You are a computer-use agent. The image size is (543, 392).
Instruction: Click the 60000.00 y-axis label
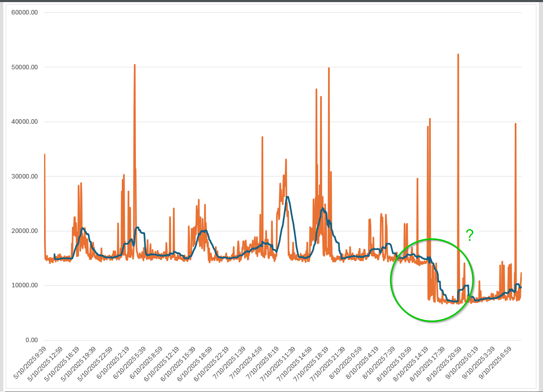[x=25, y=12]
